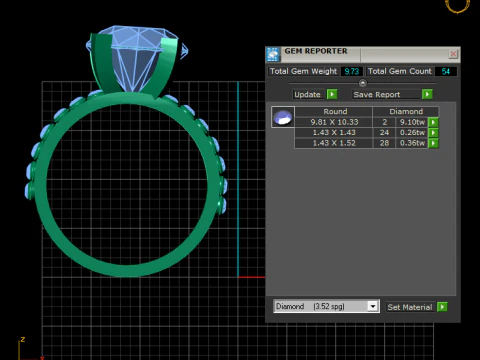
Task: Click the Save Report label
Action: [377, 94]
